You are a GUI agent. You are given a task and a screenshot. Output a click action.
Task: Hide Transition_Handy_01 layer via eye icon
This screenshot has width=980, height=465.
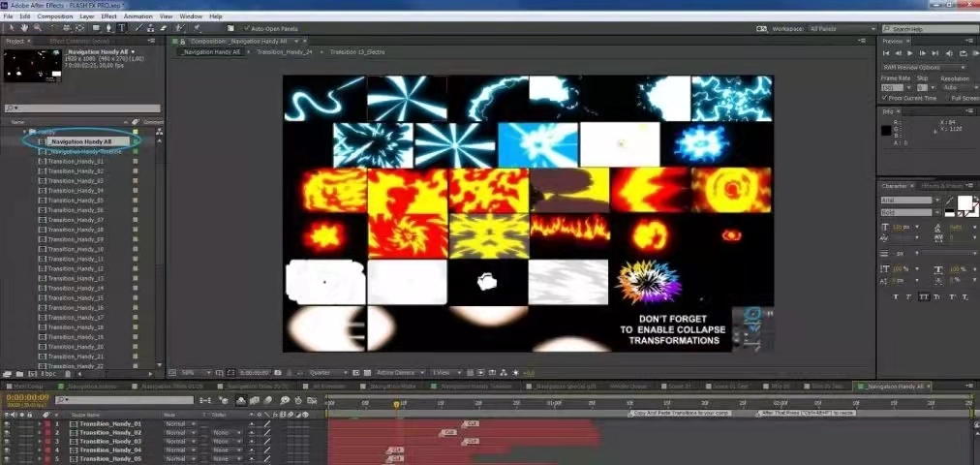pos(7,423)
